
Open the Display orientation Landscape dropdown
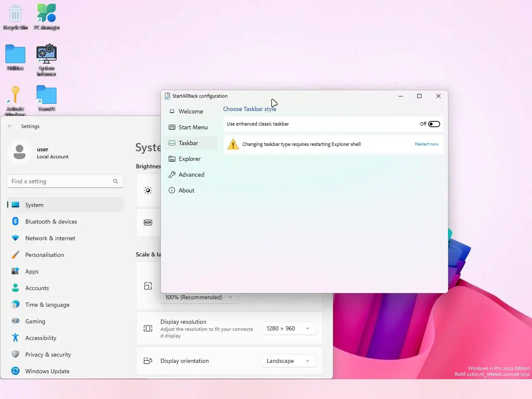[x=288, y=361]
